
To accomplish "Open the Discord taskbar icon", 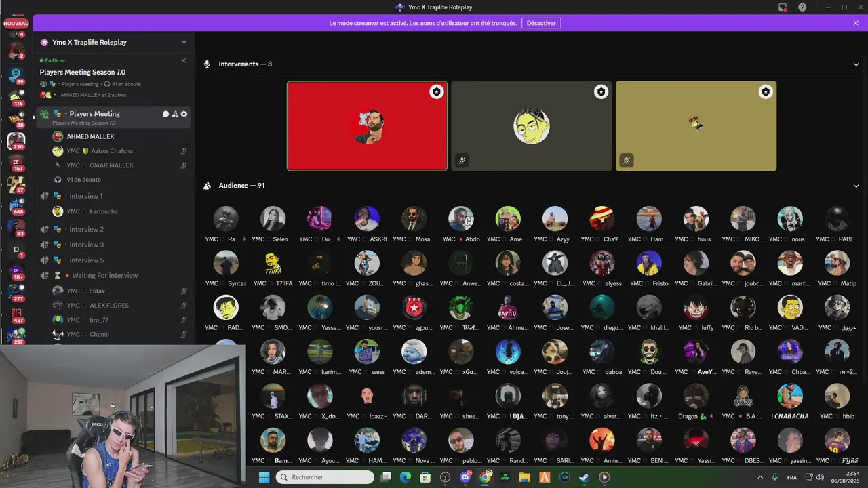I will click(x=465, y=477).
